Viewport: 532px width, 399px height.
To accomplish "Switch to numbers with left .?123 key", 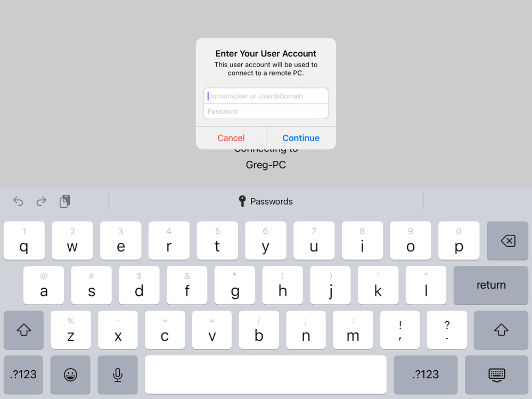I will coord(23,374).
